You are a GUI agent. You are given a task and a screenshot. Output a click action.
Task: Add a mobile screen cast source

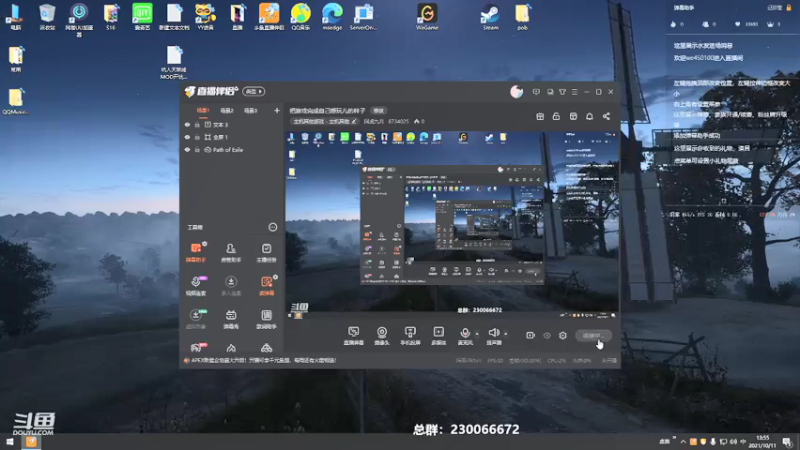pyautogui.click(x=410, y=336)
